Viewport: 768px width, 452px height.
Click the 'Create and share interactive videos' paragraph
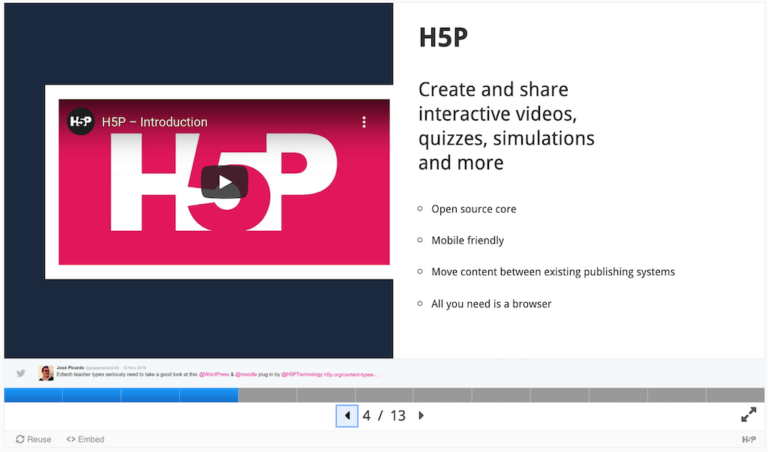(506, 126)
